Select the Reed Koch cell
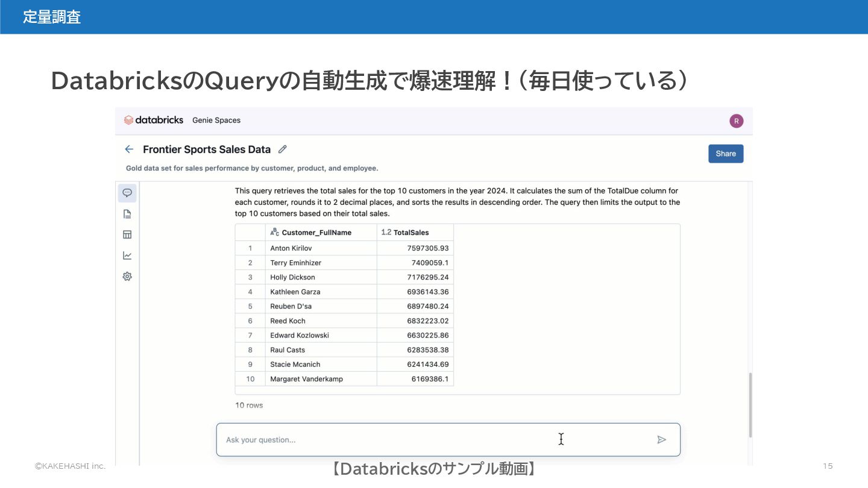 click(321, 321)
